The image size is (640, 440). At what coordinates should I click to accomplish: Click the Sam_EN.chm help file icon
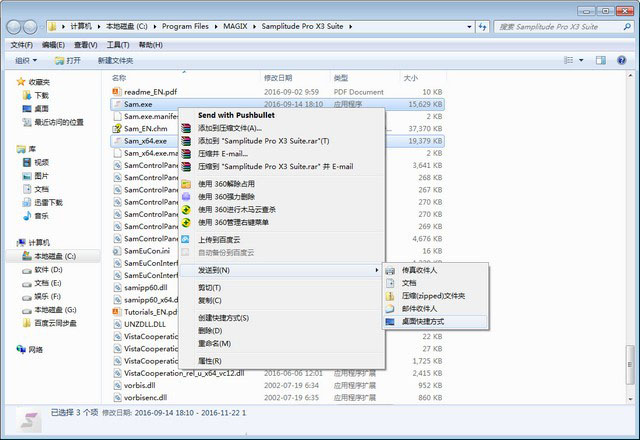(117, 129)
